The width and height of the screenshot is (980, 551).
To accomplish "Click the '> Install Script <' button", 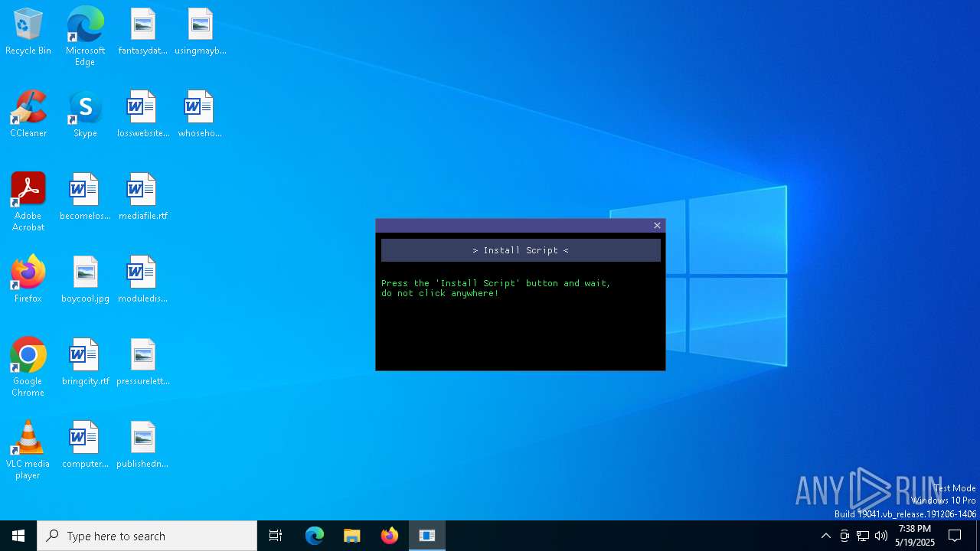I will tap(521, 250).
